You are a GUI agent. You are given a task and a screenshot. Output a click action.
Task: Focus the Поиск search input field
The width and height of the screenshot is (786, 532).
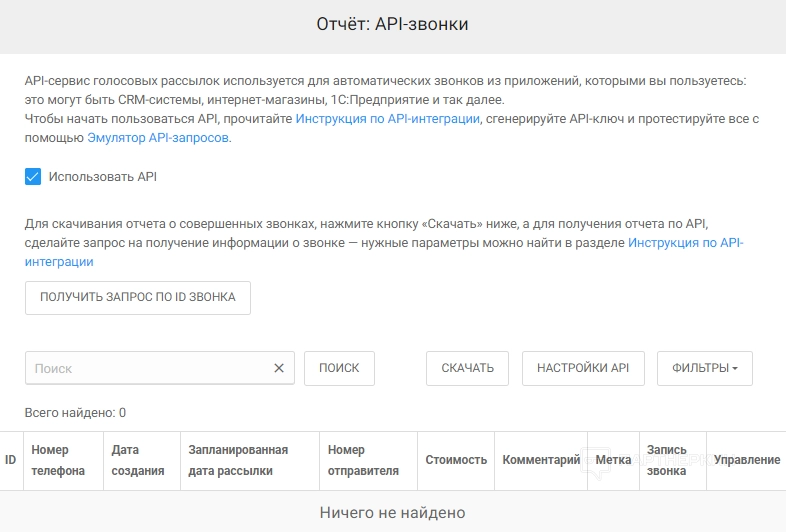150,368
